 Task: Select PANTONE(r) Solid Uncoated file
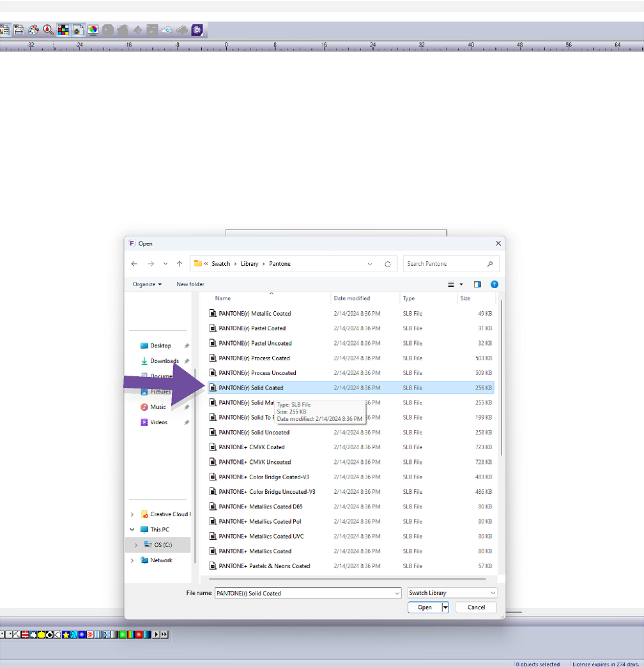coord(351,432)
